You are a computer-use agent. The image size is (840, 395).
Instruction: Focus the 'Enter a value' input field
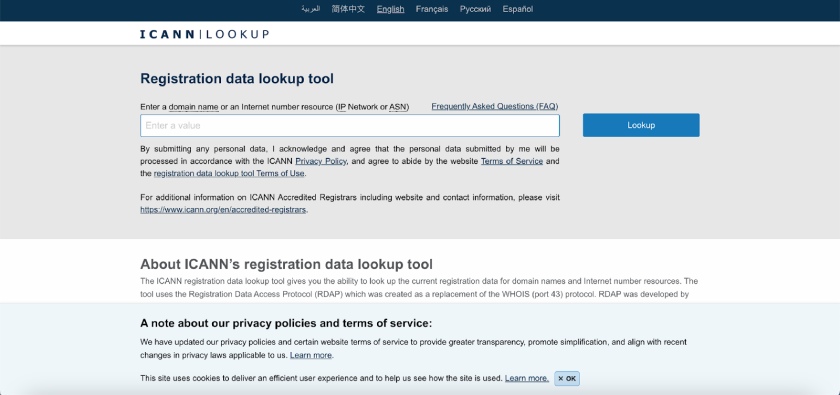(350, 125)
